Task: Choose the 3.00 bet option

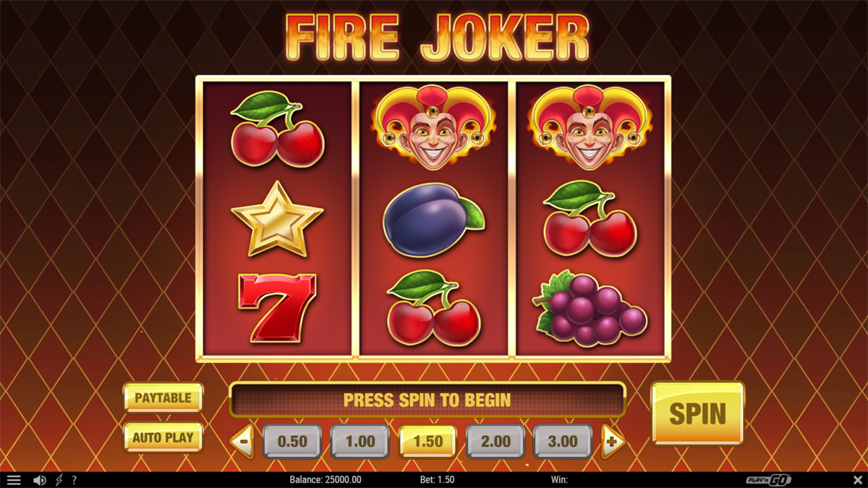Action: click(x=563, y=442)
